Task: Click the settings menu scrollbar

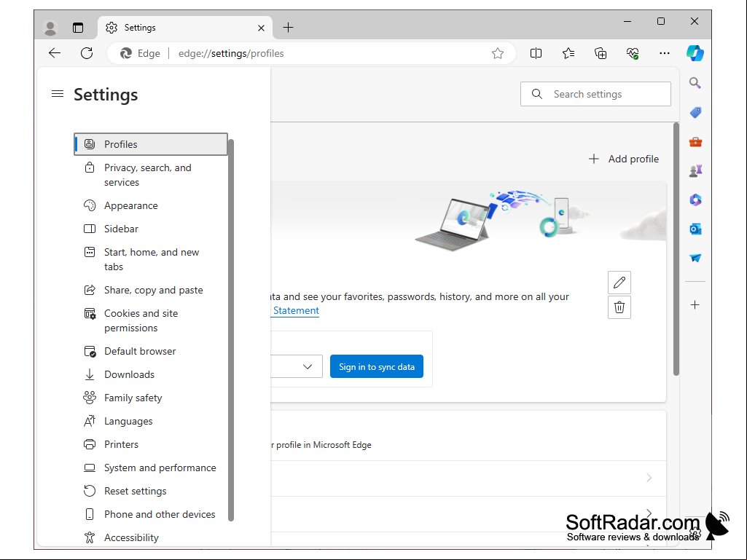Action: pyautogui.click(x=231, y=330)
